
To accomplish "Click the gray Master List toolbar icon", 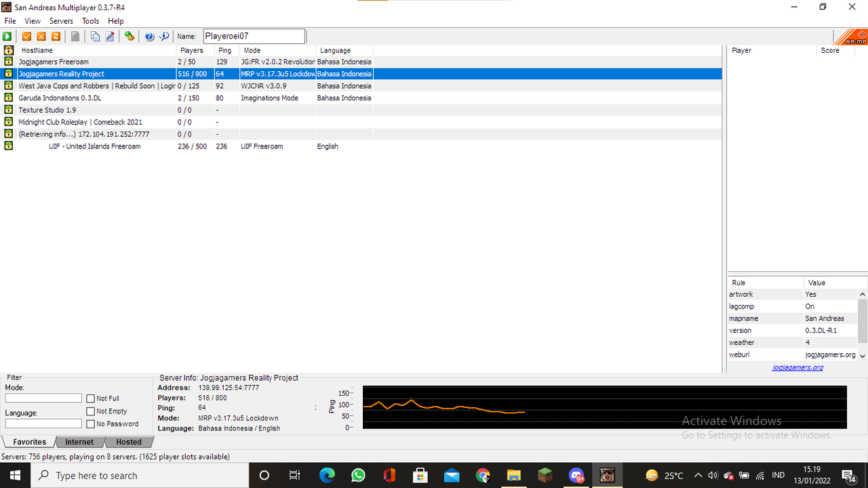I will coord(75,37).
